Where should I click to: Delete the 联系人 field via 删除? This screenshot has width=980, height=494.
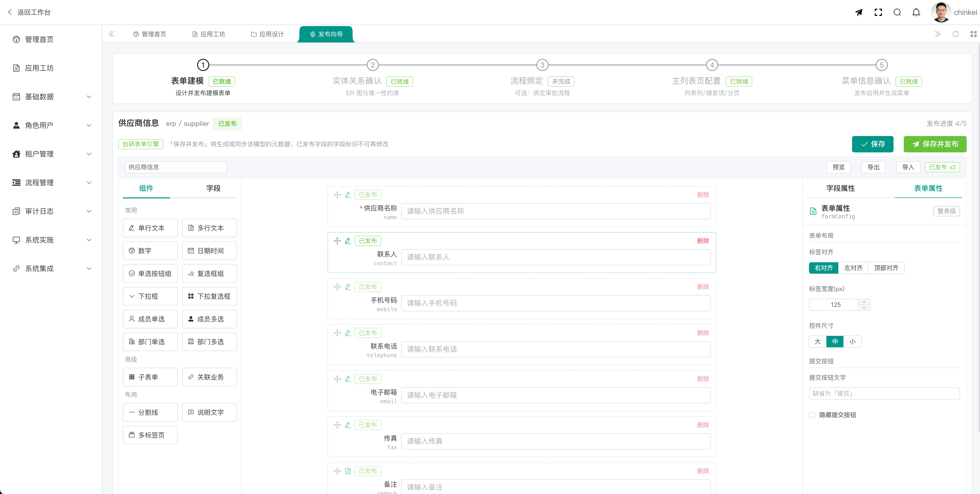703,241
